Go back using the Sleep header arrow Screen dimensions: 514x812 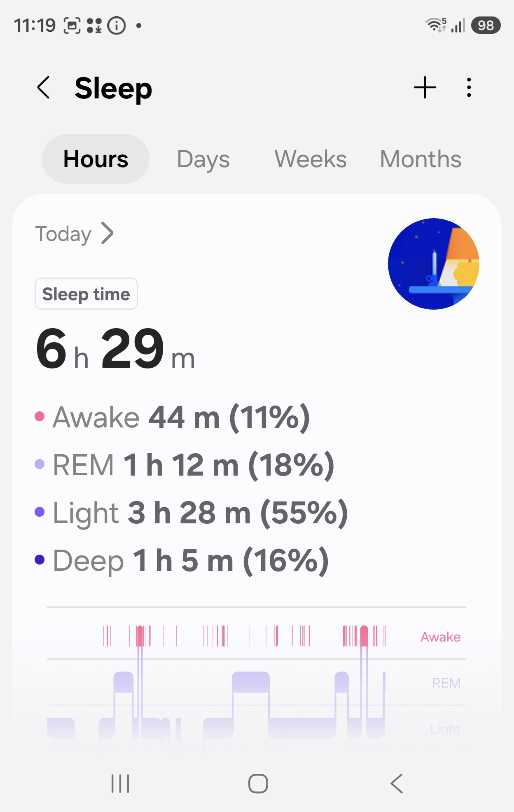pyautogui.click(x=43, y=88)
